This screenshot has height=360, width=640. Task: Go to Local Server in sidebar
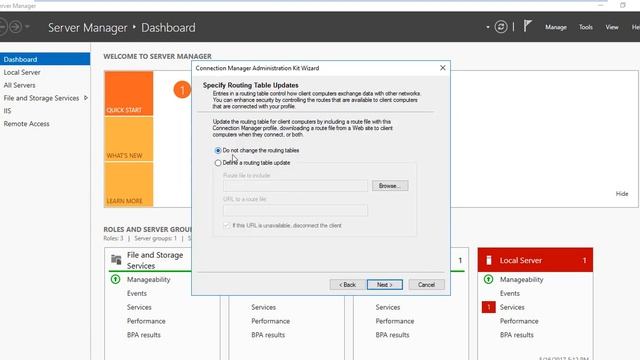pos(22,72)
